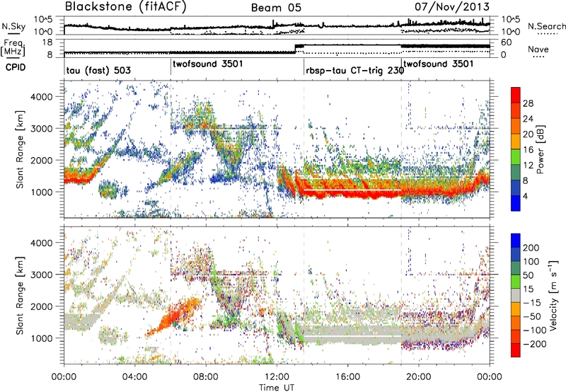
Task: Click the 'tau (fast) 503' mode label
Action: 98,70
